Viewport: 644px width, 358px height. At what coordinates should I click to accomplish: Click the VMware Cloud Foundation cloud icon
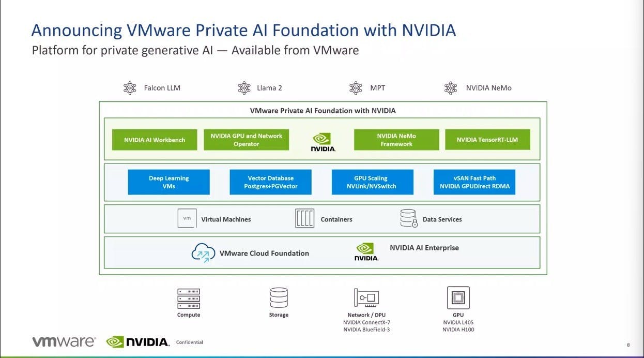coord(203,253)
